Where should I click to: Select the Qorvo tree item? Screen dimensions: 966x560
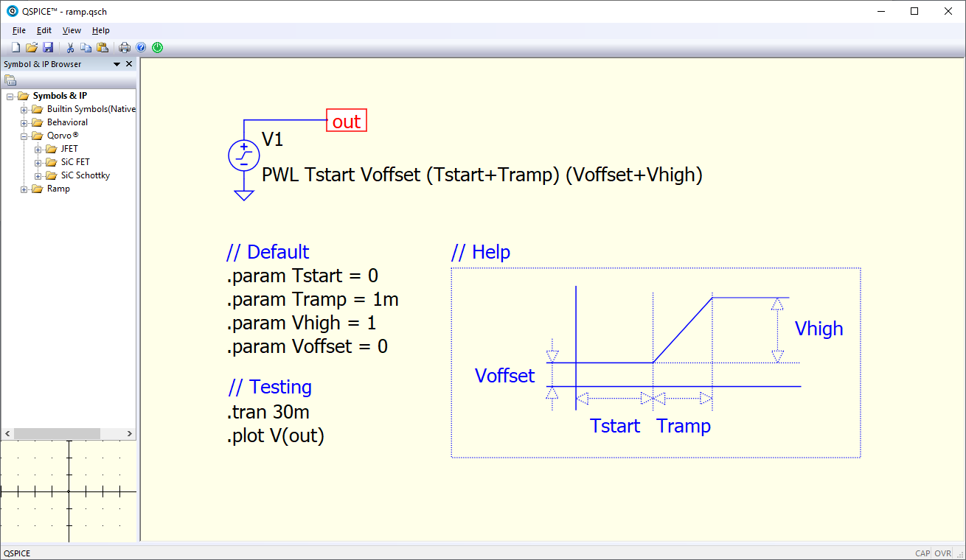click(63, 136)
